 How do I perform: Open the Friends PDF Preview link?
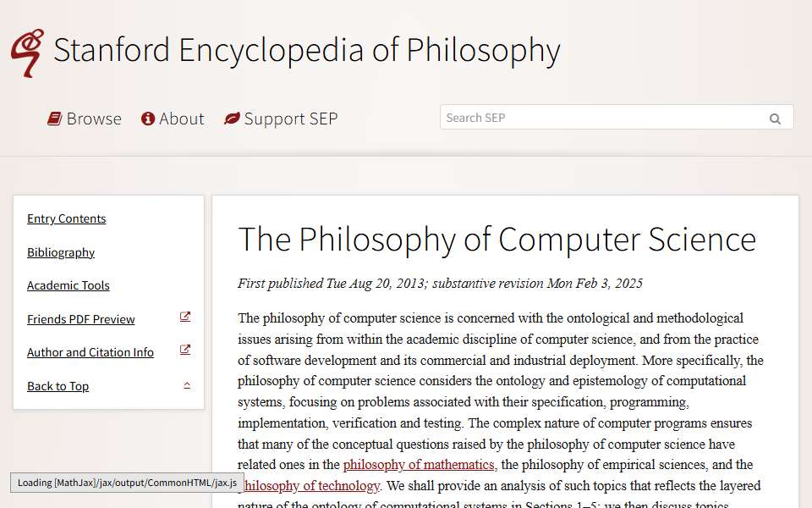point(81,319)
